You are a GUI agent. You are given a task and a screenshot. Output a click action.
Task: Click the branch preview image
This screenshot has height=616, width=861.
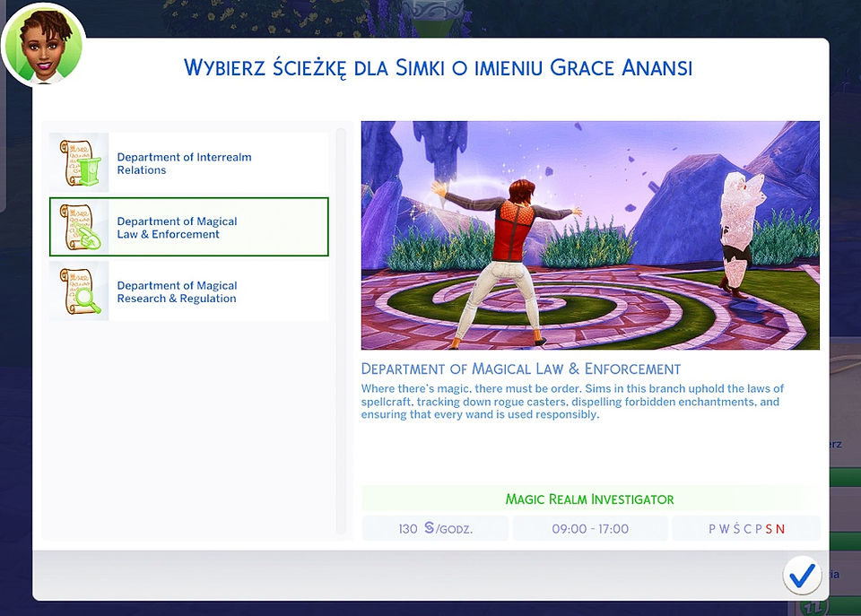pyautogui.click(x=590, y=236)
